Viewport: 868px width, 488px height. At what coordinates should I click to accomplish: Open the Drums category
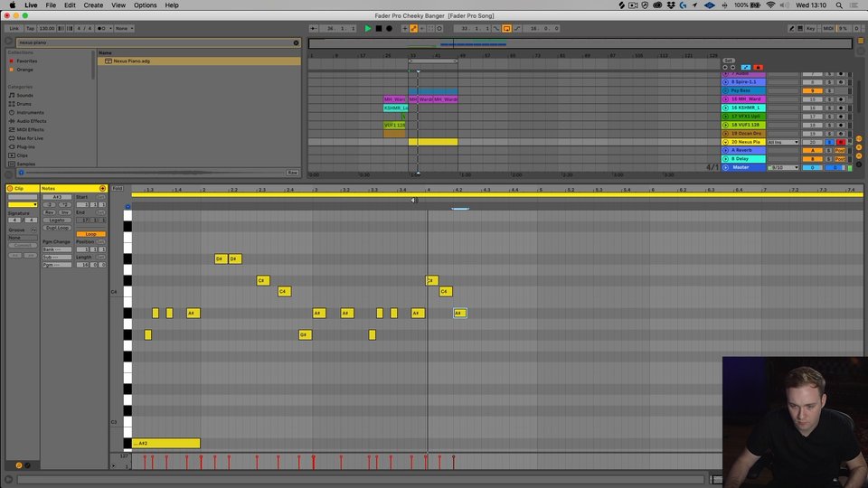coord(24,104)
